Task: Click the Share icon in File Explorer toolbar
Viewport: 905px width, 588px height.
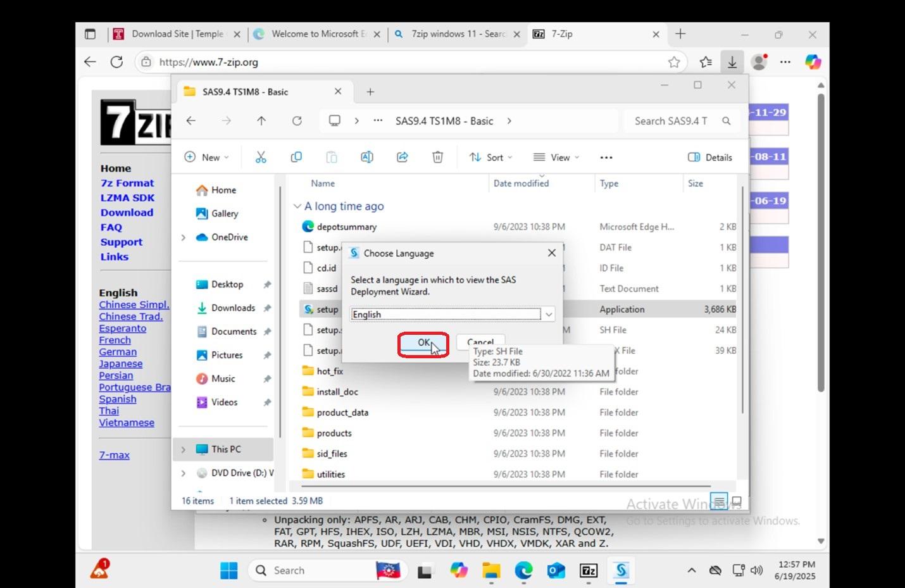Action: (x=403, y=157)
